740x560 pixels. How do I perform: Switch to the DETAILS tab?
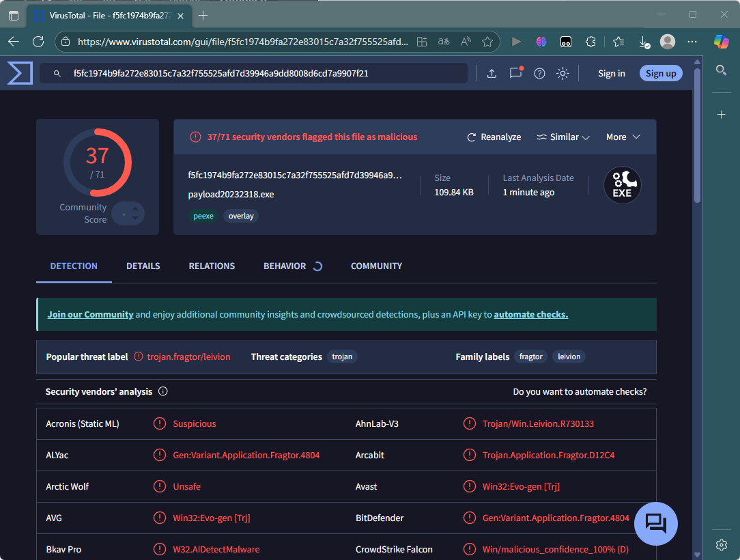pos(143,266)
